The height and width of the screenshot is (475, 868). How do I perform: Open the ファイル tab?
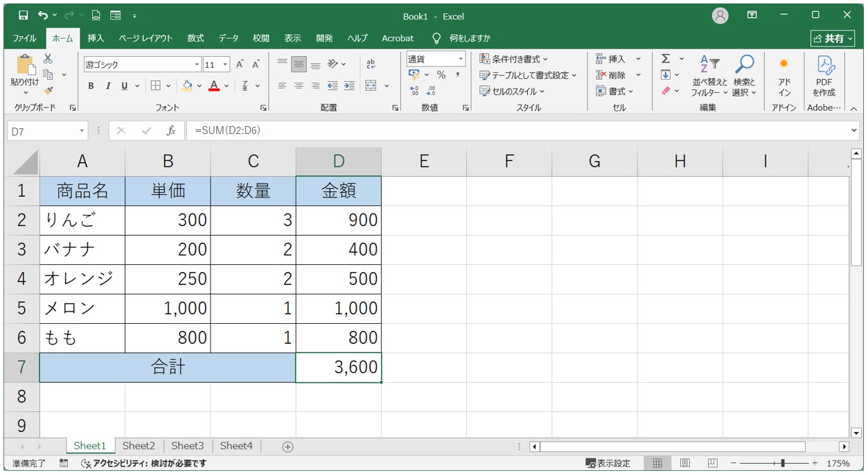24,38
